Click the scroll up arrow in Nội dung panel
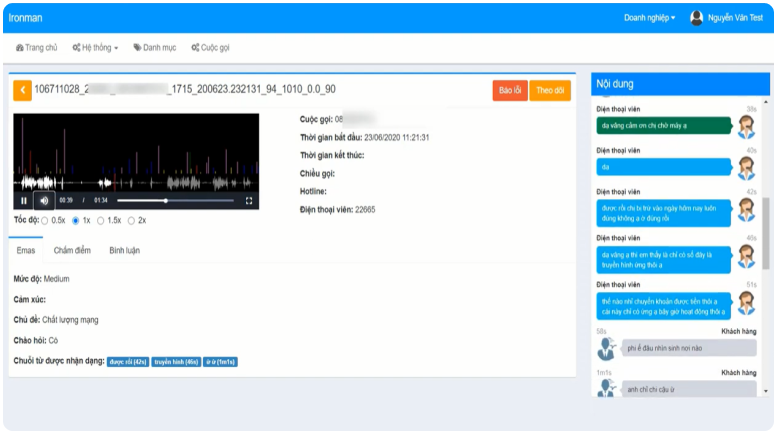This screenshot has width=777, height=435. [766, 102]
